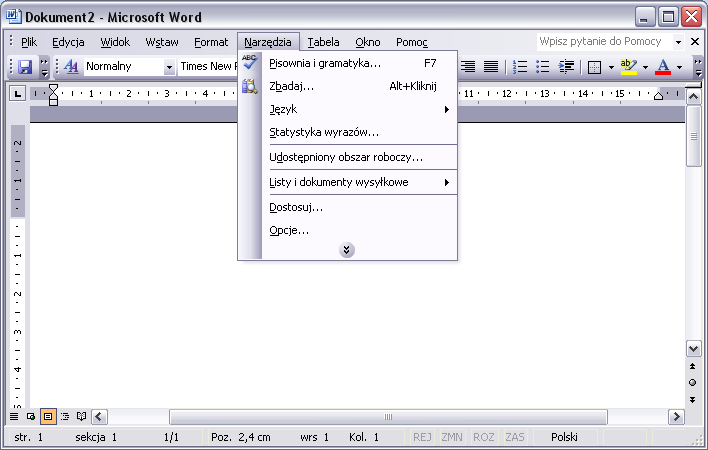Screen dimensions: 708x450
Task: Click the vertical scrollbar down arrow
Action: pos(694,348)
